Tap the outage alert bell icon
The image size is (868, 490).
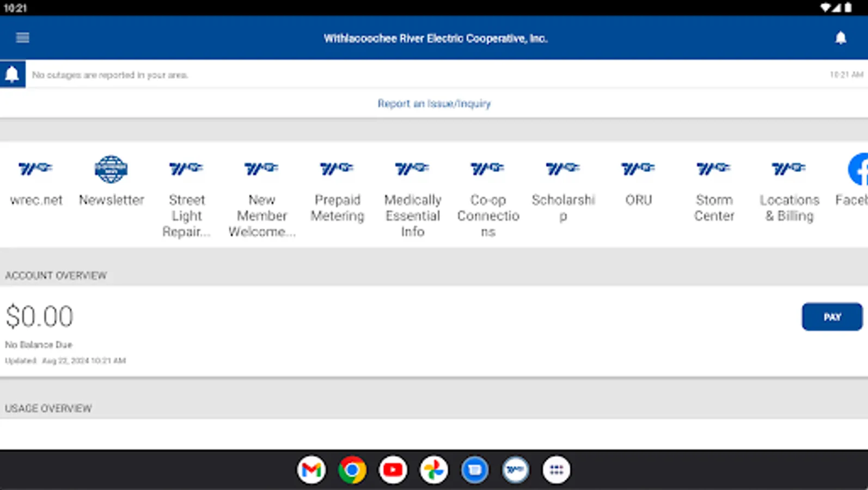(12, 75)
